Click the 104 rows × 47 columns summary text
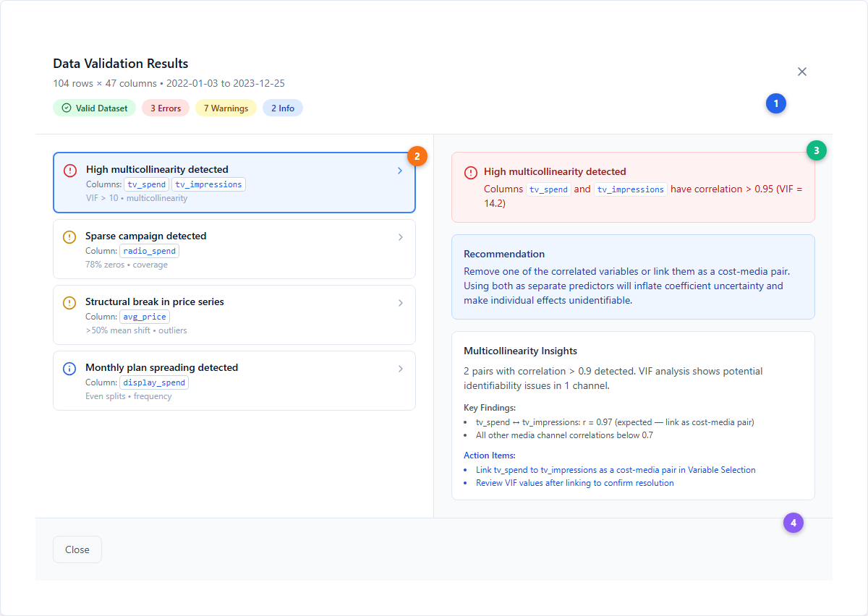 pyautogui.click(x=106, y=83)
